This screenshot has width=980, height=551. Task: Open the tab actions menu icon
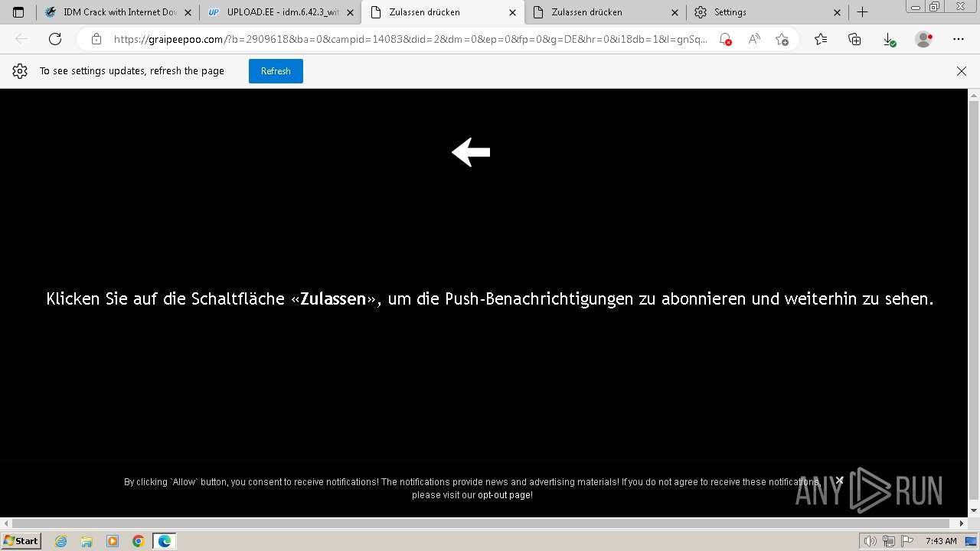click(18, 12)
